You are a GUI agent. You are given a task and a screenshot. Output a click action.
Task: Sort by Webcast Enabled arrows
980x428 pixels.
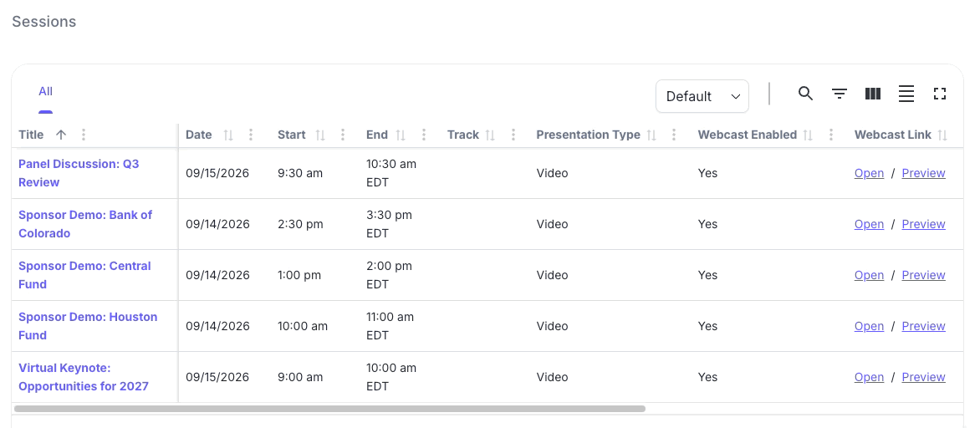tap(808, 135)
